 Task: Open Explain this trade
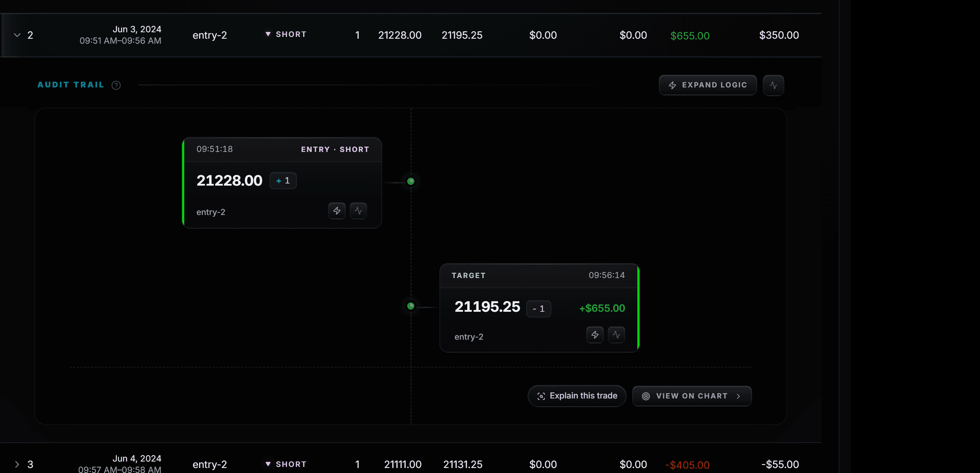coord(577,396)
